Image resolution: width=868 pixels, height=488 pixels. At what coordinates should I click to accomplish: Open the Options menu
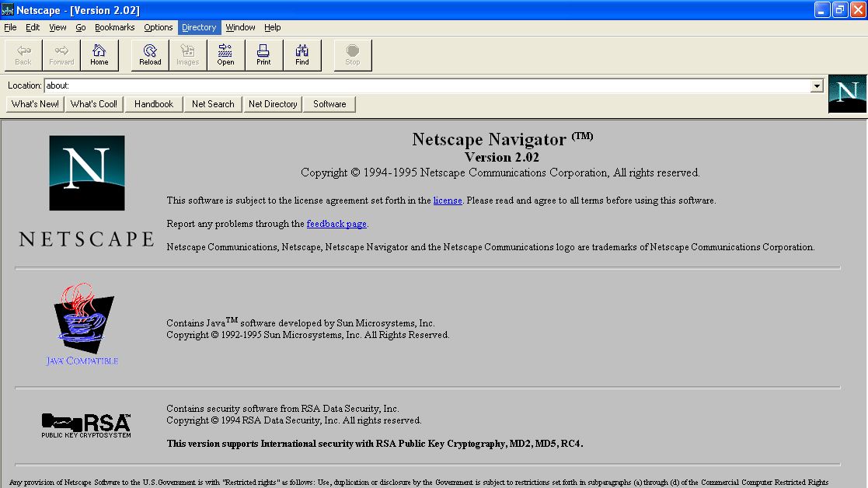[x=159, y=27]
